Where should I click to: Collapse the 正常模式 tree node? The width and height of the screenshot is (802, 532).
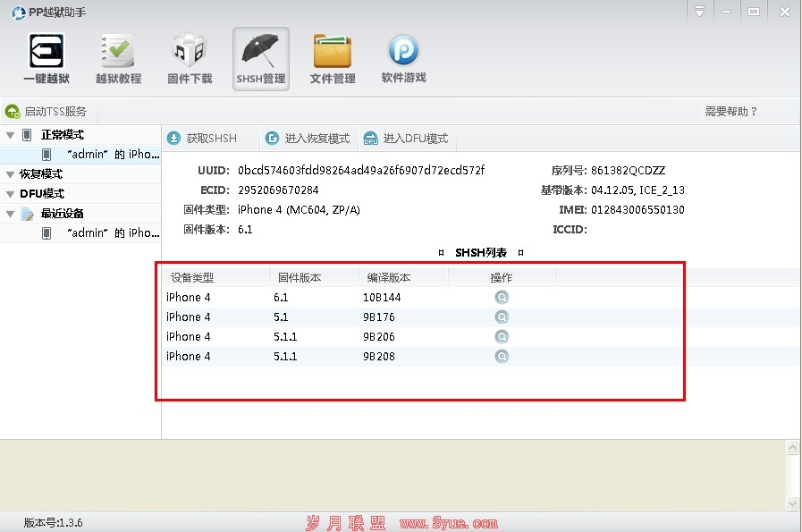pyautogui.click(x=10, y=135)
